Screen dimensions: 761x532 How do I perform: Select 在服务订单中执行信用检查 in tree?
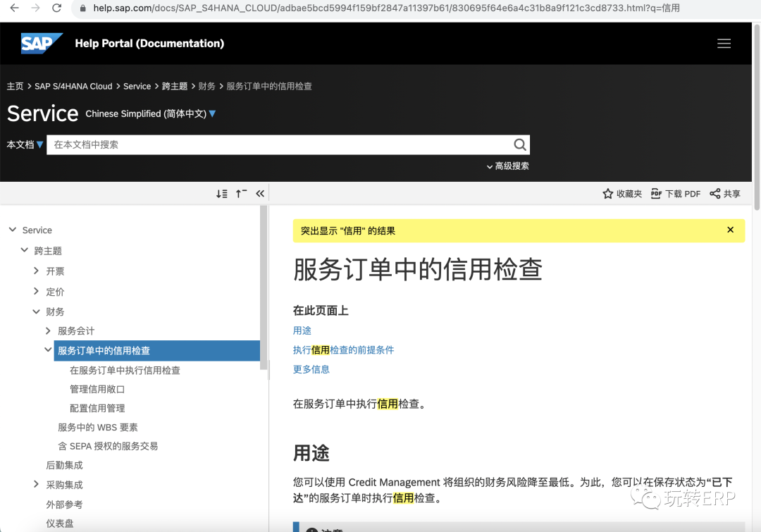click(125, 371)
